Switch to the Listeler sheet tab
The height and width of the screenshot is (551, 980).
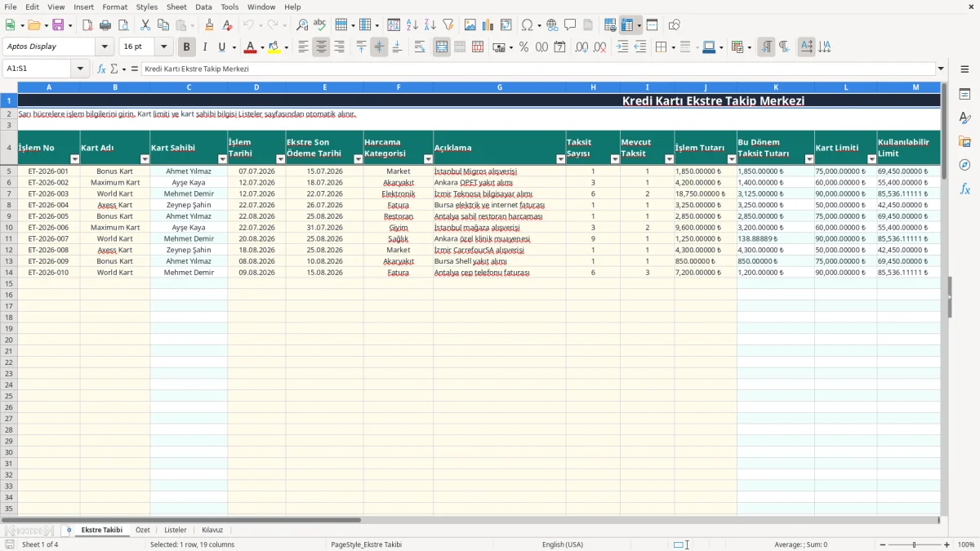coord(176,530)
